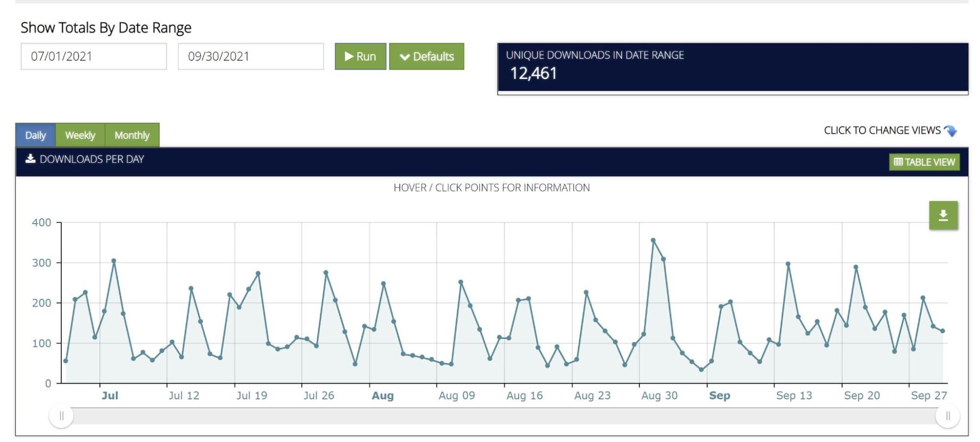Click the start date field 07/01/2021
Screen dimensions: 980x442
(x=94, y=56)
